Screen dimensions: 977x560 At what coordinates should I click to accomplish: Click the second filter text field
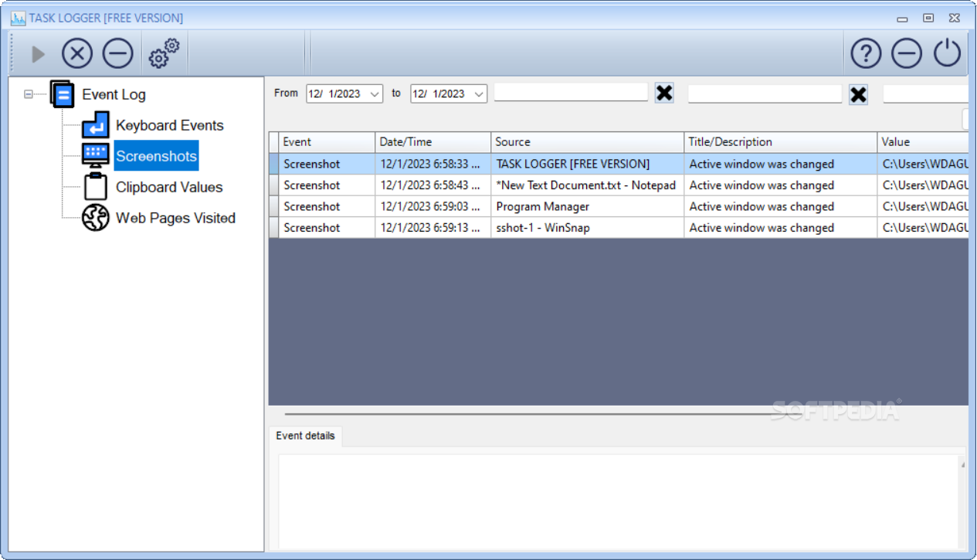pyautogui.click(x=765, y=94)
